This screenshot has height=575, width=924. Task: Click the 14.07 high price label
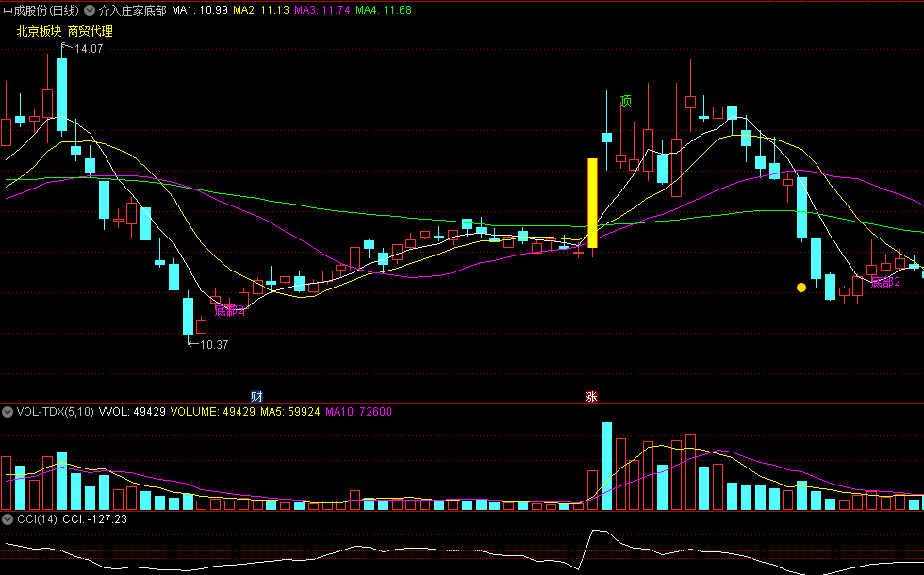pos(89,49)
